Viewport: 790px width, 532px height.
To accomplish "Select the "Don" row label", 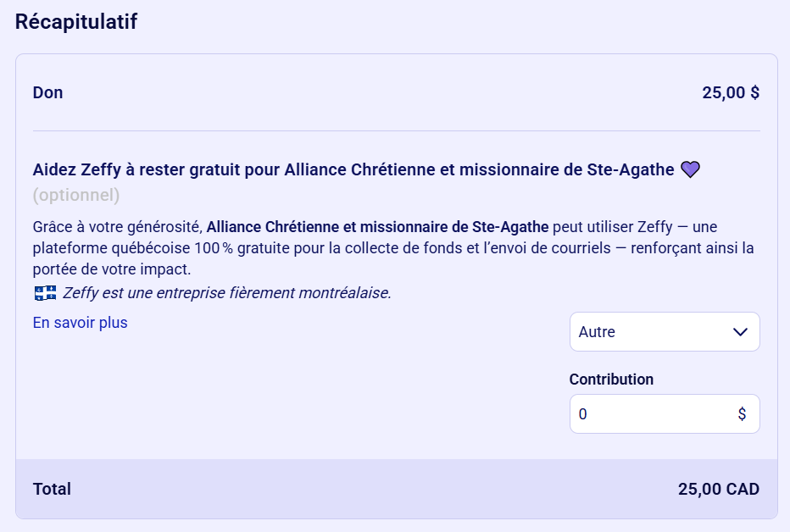I will [x=48, y=92].
